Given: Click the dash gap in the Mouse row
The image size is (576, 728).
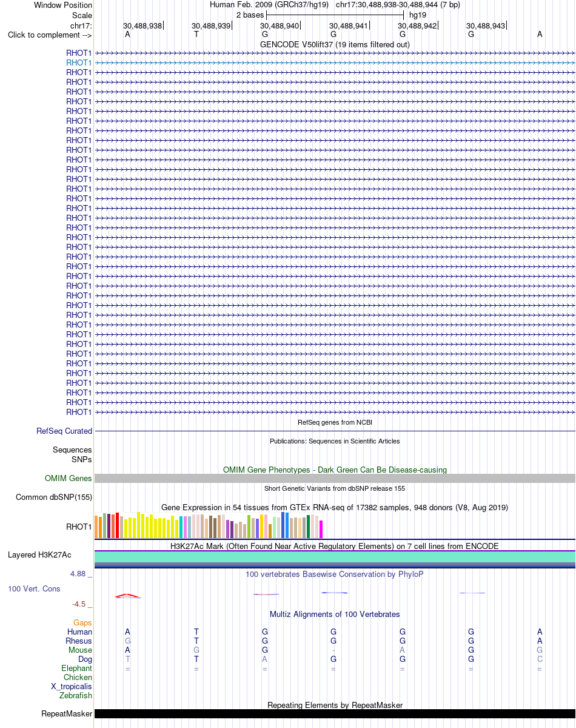Looking at the screenshot, I should [333, 650].
